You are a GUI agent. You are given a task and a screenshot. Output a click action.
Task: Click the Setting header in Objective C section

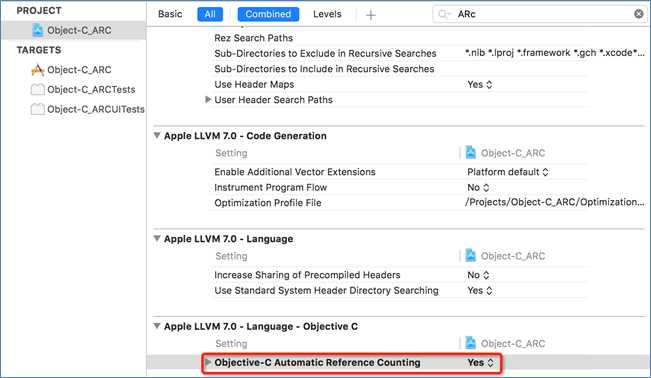tap(231, 344)
